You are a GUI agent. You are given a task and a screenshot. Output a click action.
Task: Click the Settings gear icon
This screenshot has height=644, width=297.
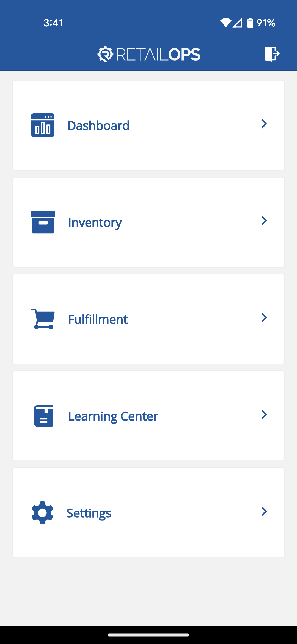(42, 513)
